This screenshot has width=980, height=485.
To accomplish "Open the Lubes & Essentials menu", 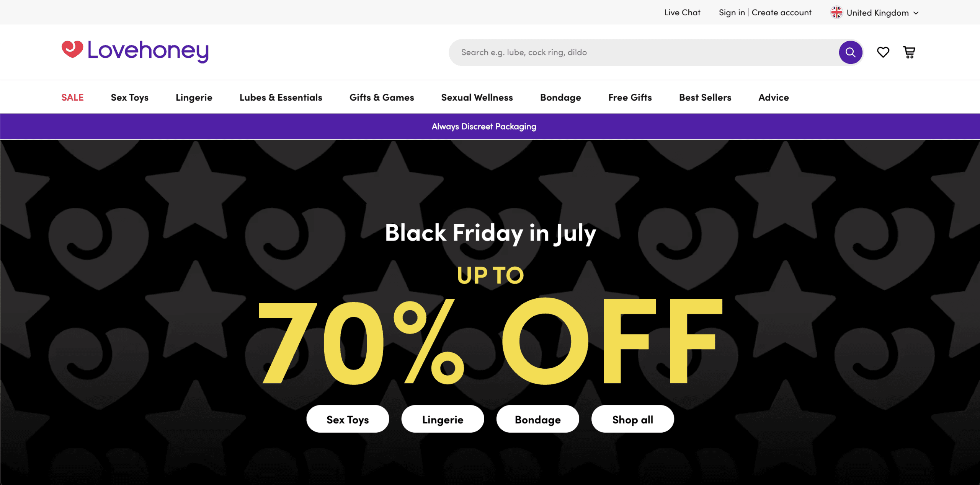I will click(x=280, y=97).
